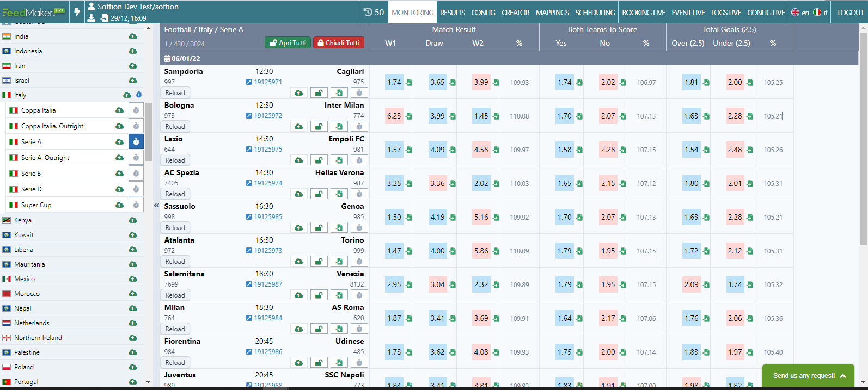Click the cloud upload icon for Serie B
The width and height of the screenshot is (868, 390).
tap(119, 174)
